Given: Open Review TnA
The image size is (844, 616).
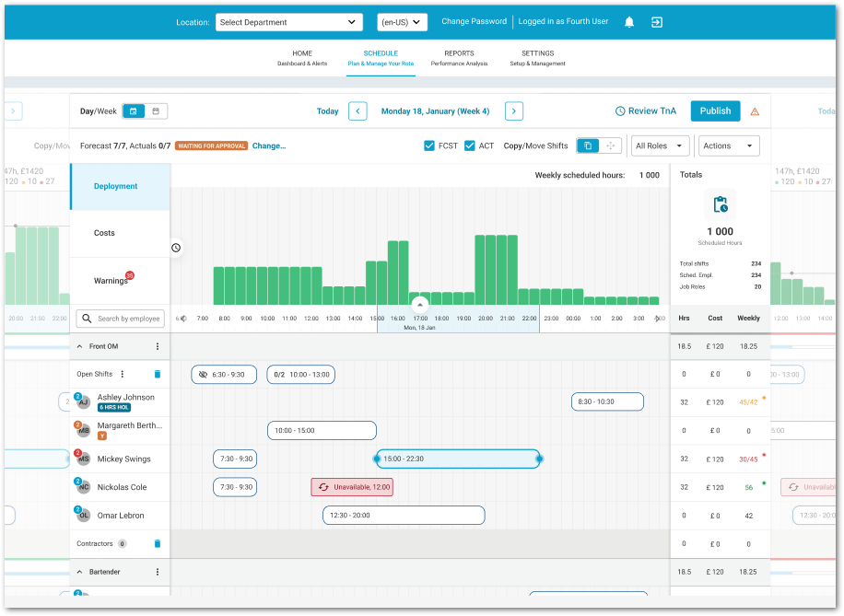Looking at the screenshot, I should pos(645,110).
